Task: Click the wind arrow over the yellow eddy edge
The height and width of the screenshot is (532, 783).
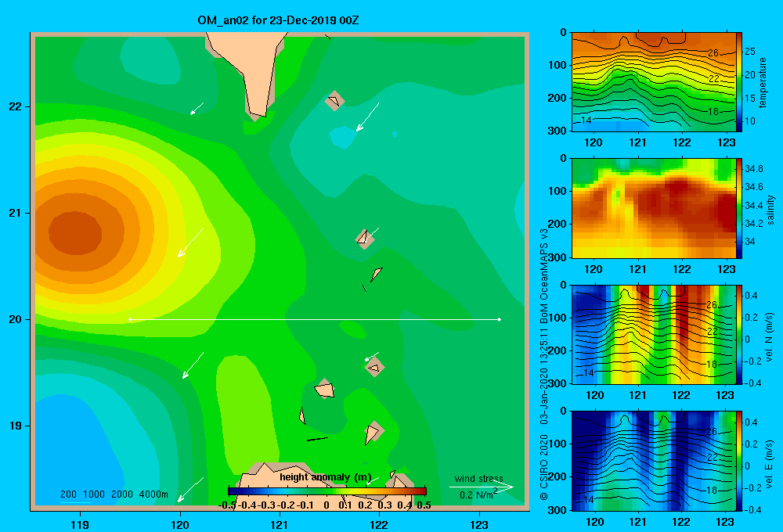Action: pyautogui.click(x=191, y=242)
